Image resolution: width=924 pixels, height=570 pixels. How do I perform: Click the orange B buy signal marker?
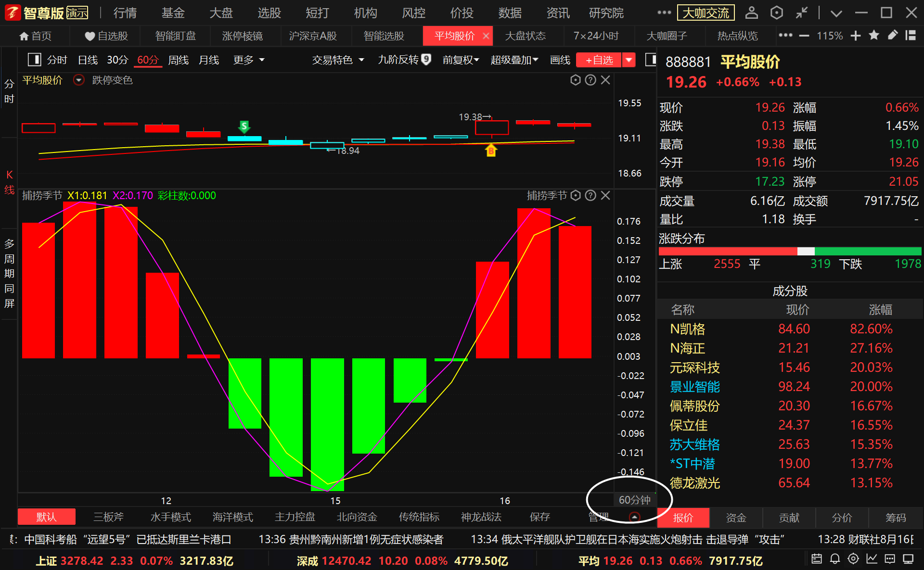coord(491,151)
